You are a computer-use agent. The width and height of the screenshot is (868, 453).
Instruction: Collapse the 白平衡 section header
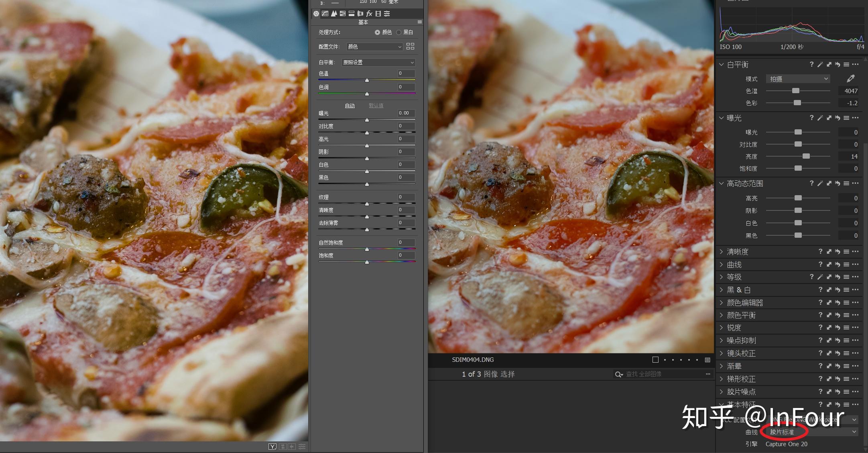721,65
